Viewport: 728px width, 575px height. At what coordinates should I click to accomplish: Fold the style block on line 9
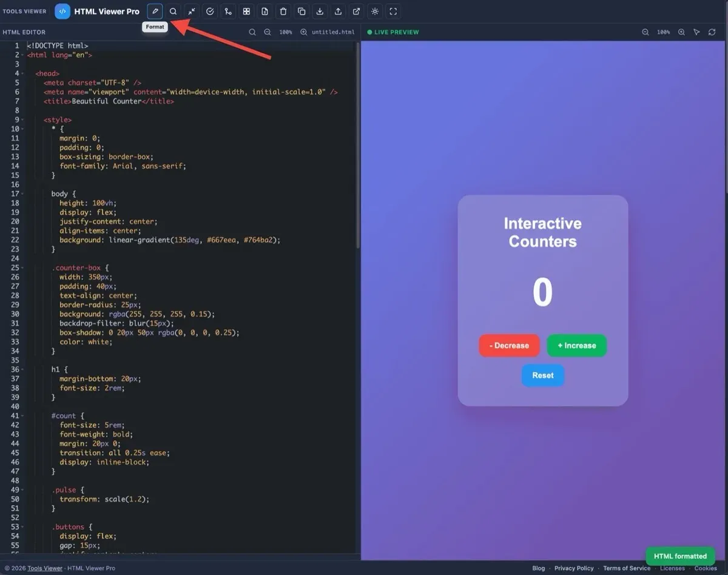pyautogui.click(x=23, y=119)
